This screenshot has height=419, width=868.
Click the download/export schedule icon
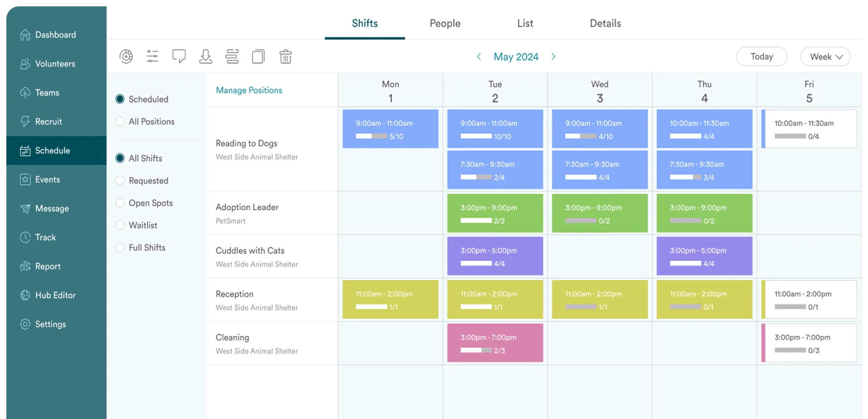pyautogui.click(x=206, y=56)
